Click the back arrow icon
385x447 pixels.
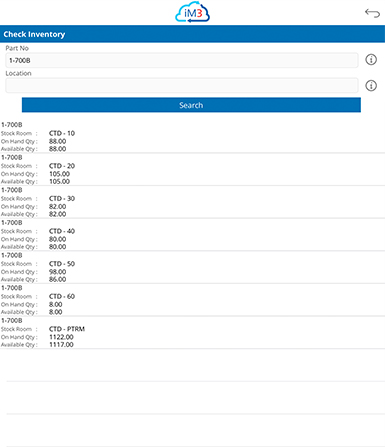coord(372,13)
